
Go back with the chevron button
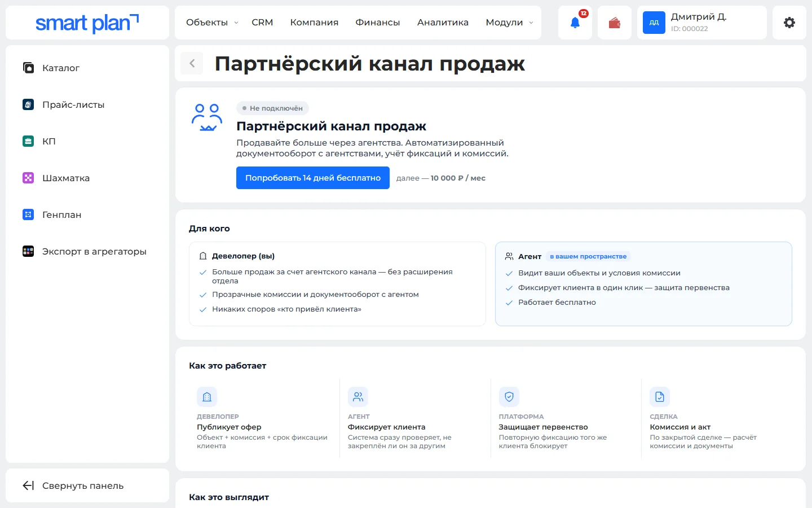[x=192, y=63]
